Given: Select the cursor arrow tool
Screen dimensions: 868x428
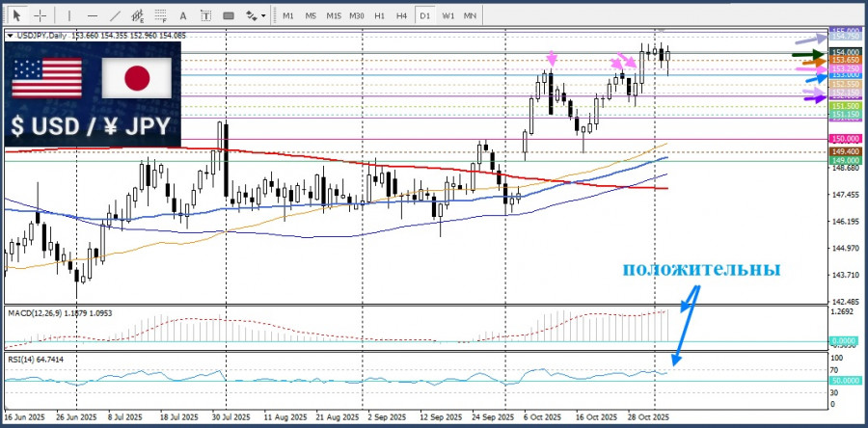Looking at the screenshot, I should [17, 15].
